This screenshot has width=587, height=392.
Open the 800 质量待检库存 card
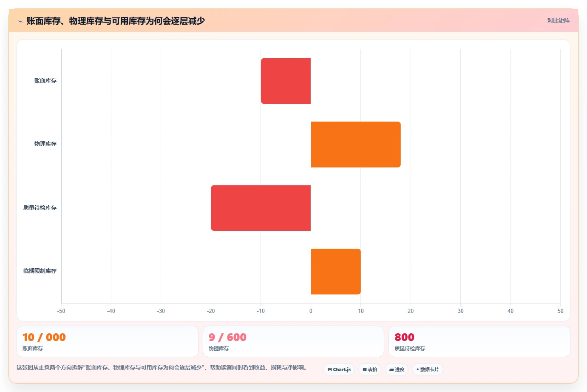pos(479,341)
